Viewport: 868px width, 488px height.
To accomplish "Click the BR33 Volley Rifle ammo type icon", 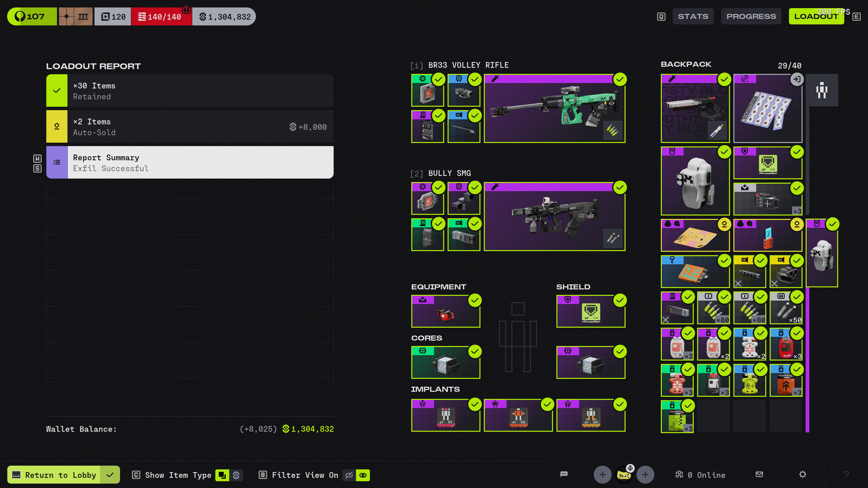I will [x=612, y=130].
